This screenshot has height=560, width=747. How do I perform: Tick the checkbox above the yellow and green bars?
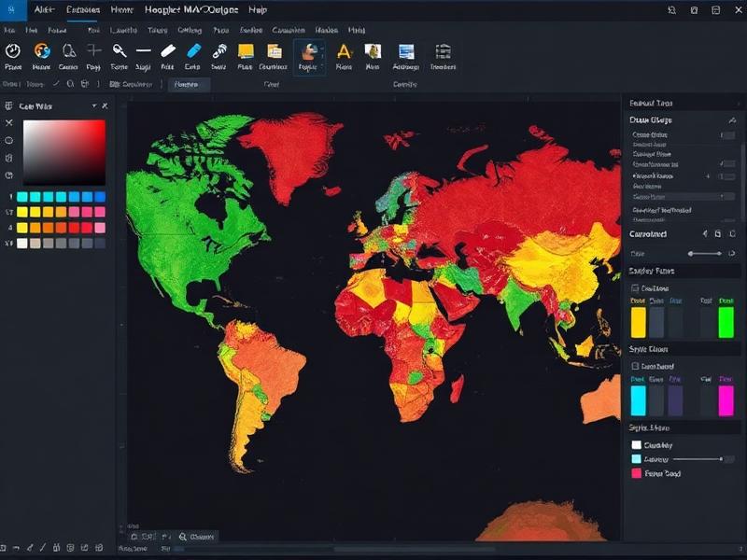tap(635, 288)
